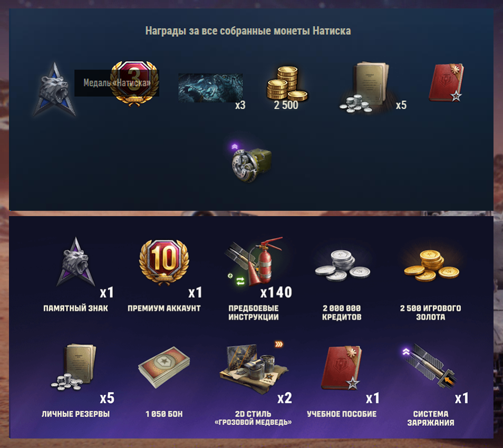Click the Медаль «Натиска» tooltip label
The width and height of the screenshot is (503, 448).
point(117,83)
